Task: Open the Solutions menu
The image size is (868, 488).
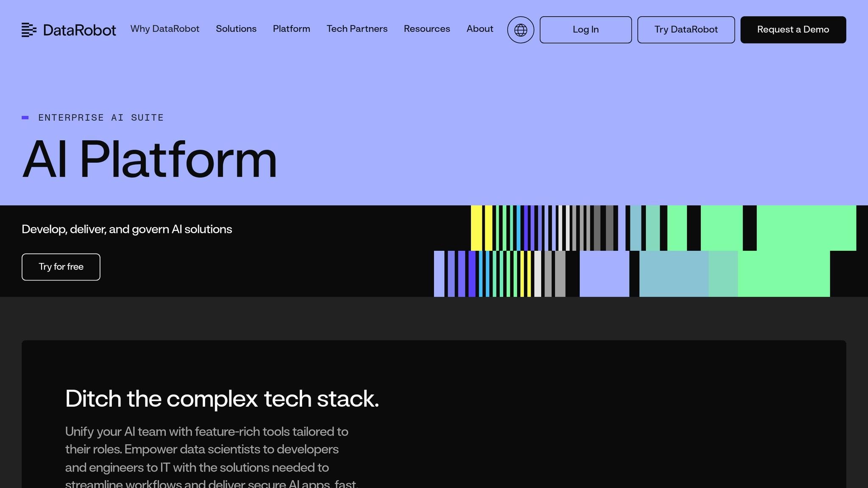Action: click(x=236, y=29)
